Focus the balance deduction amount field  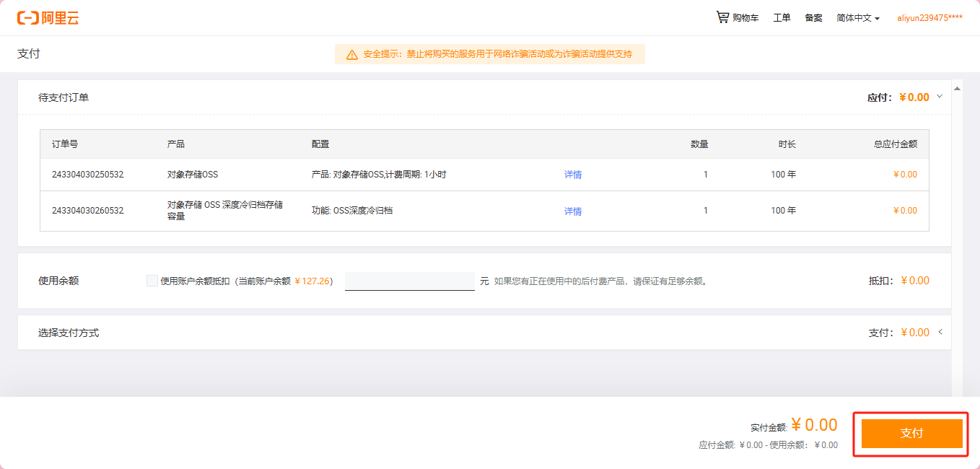(410, 281)
